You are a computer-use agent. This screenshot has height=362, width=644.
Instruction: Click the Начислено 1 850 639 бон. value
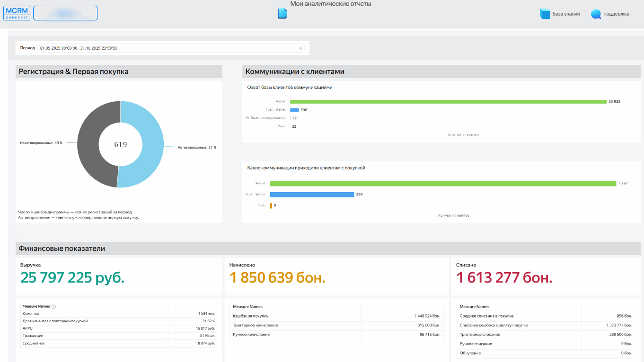point(277,278)
